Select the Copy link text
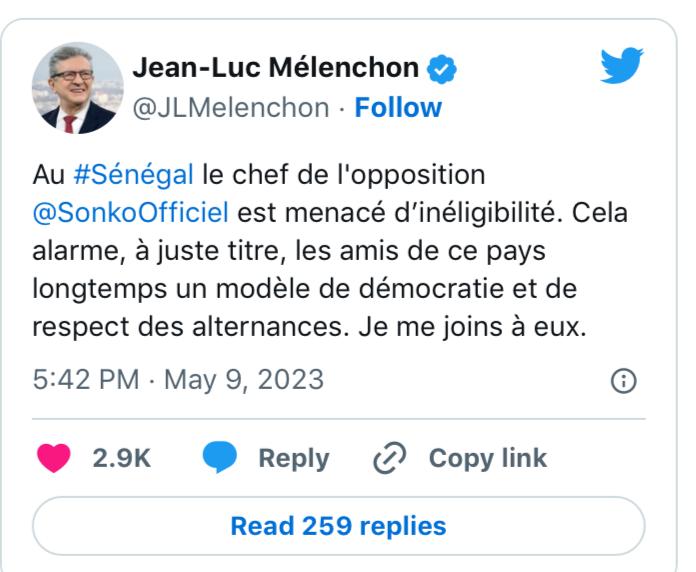 pyautogui.click(x=487, y=458)
